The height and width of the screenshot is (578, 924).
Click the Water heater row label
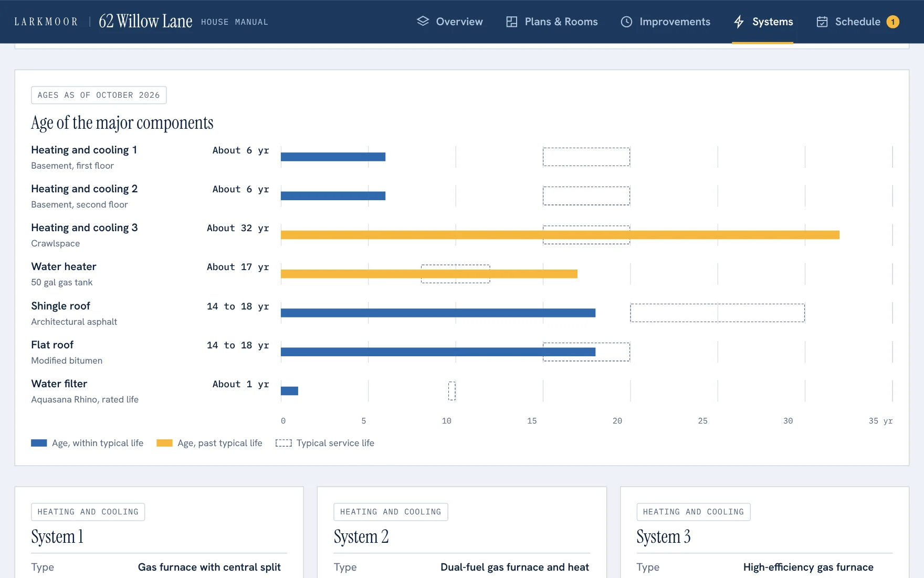(64, 266)
